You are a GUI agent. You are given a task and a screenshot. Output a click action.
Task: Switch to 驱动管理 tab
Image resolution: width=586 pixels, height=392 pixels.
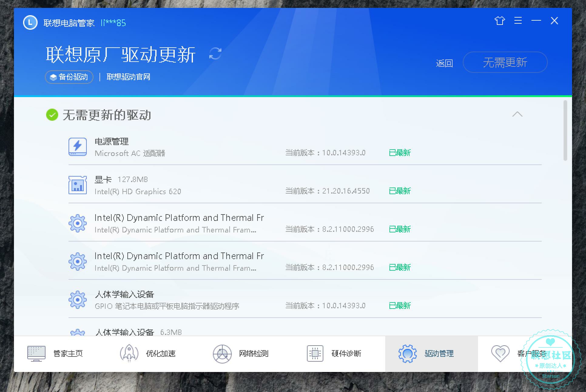pyautogui.click(x=432, y=354)
